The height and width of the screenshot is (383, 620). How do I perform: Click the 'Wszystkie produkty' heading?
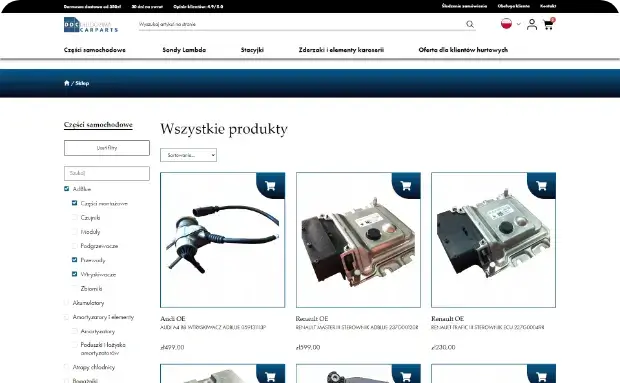pos(224,129)
